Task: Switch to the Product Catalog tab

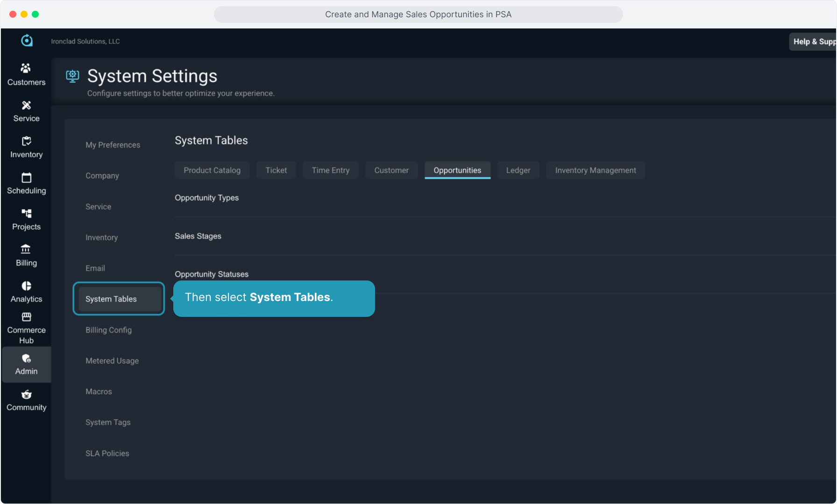Action: [x=212, y=170]
